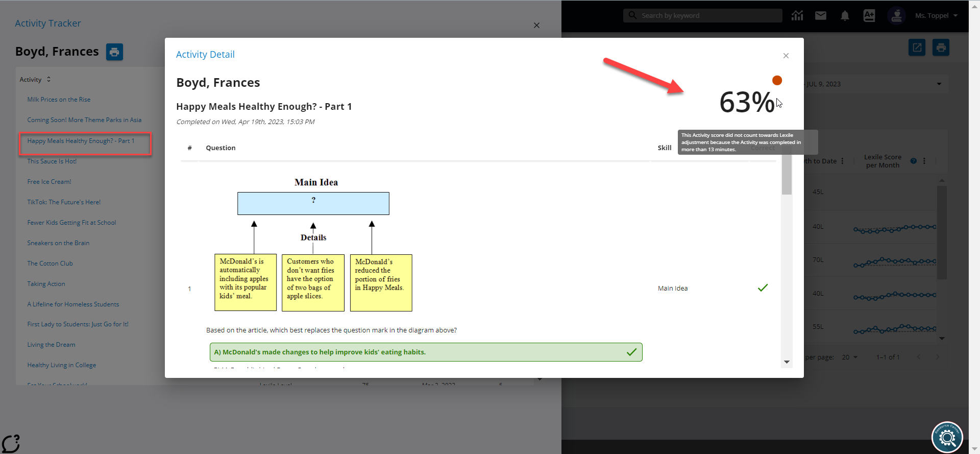Open notifications bell icon
980x454 pixels.
[845, 16]
